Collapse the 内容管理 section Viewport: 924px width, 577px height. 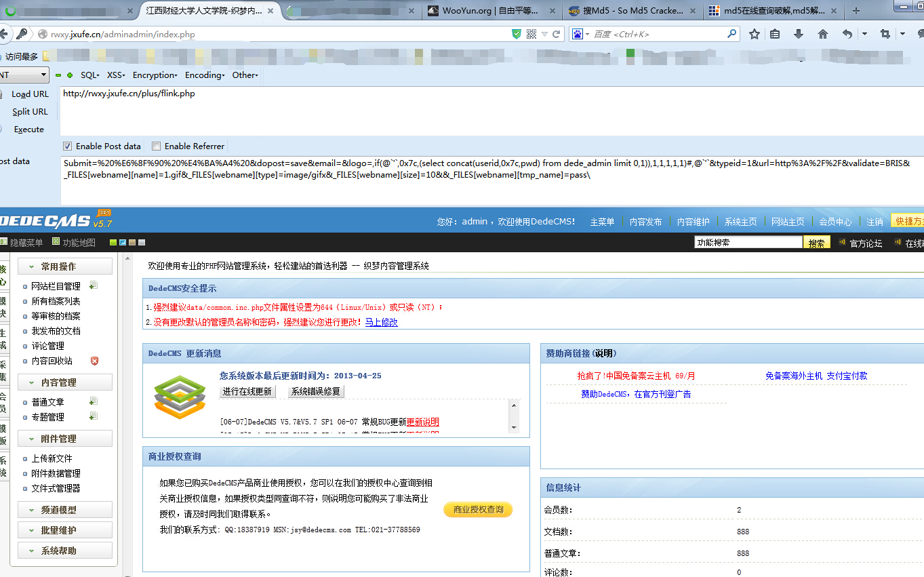point(65,382)
